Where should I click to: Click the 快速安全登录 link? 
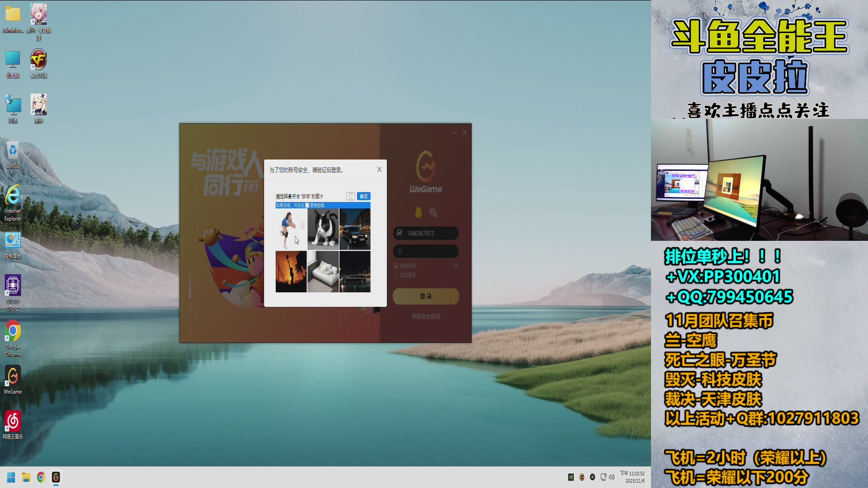point(425,316)
